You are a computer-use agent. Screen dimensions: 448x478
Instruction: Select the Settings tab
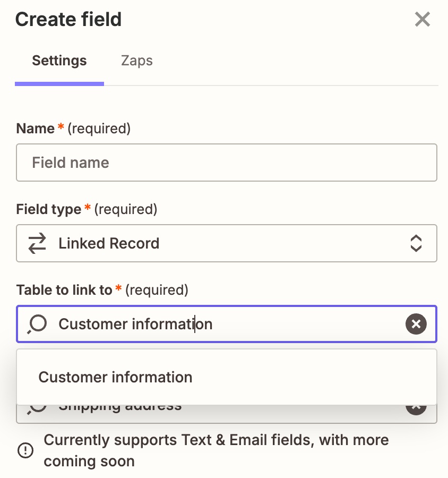pos(59,61)
